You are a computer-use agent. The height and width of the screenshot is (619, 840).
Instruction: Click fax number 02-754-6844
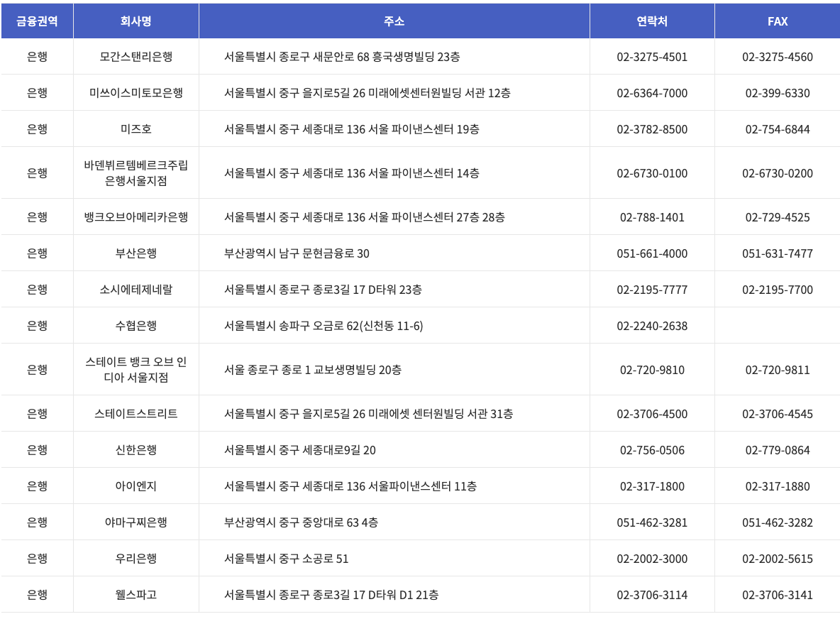[x=778, y=129]
